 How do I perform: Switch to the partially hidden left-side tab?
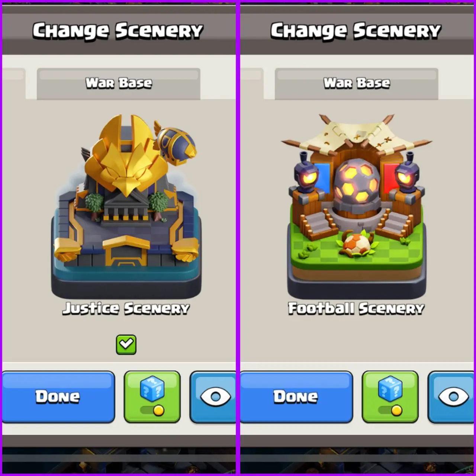click(14, 84)
